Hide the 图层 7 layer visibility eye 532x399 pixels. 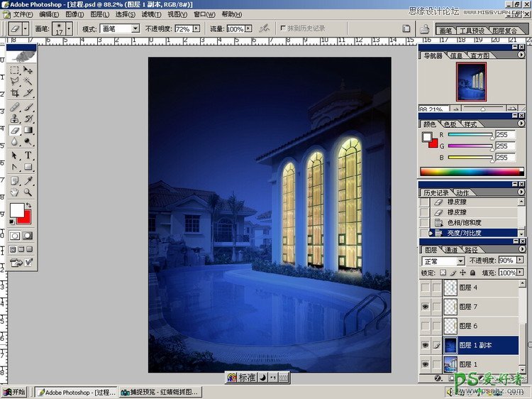[425, 307]
